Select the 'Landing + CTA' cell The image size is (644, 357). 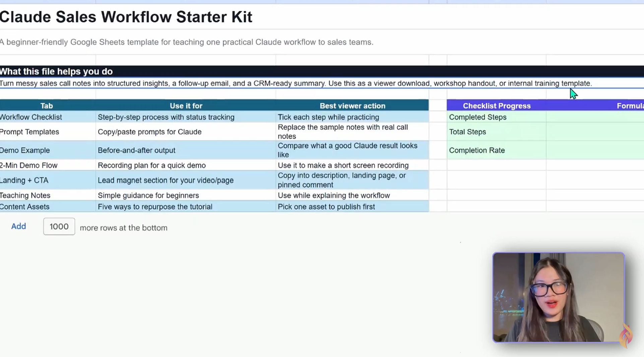point(48,180)
